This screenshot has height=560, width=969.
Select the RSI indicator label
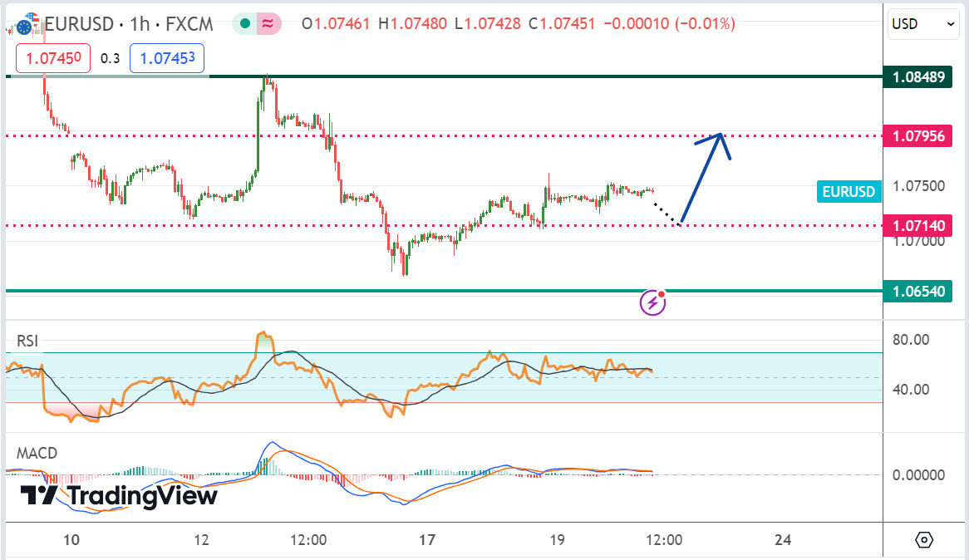pyautogui.click(x=27, y=341)
